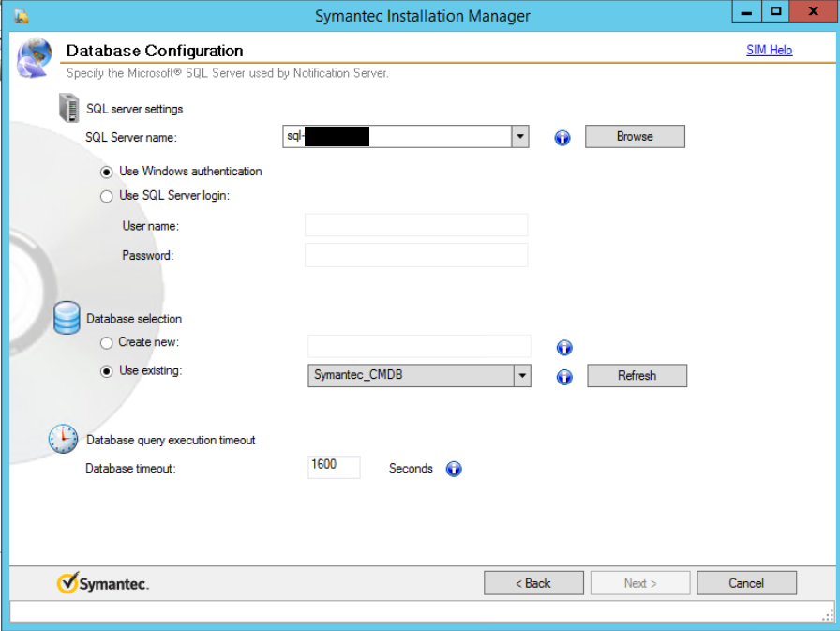
Task: Click the Password input field
Action: click(416, 255)
